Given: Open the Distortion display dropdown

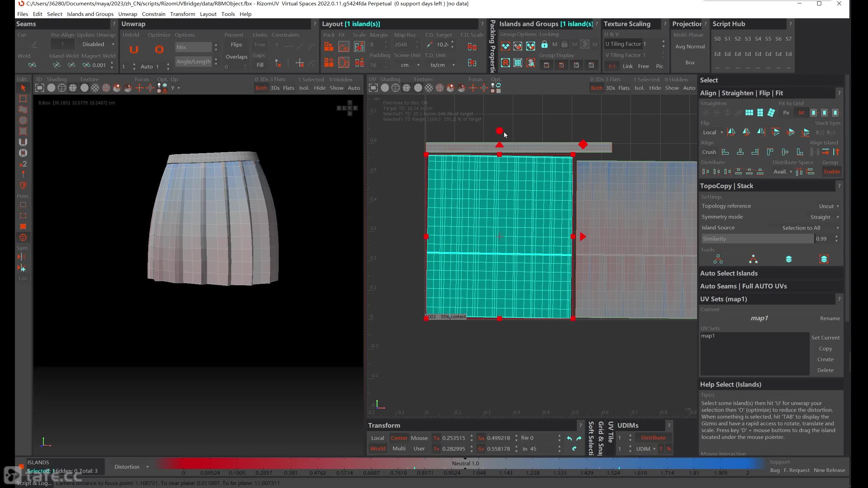Looking at the screenshot, I should [131, 467].
